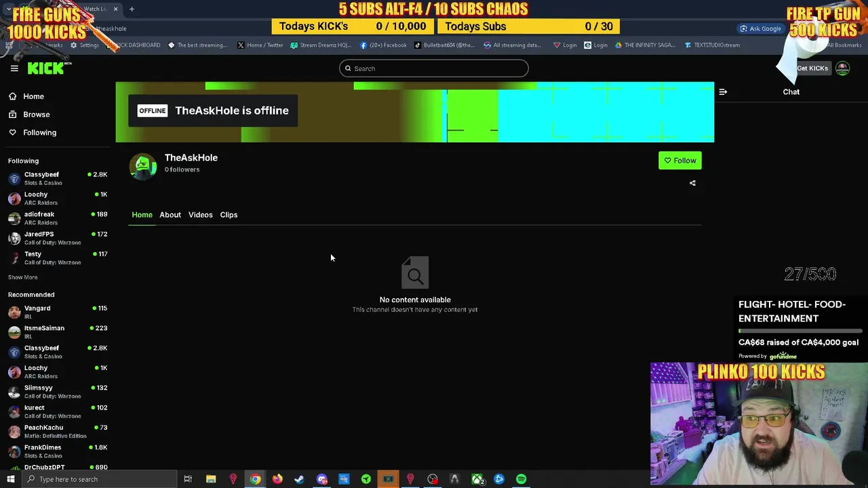Viewport: 868px width, 488px height.
Task: Select the Home channel tab
Action: coord(142,215)
